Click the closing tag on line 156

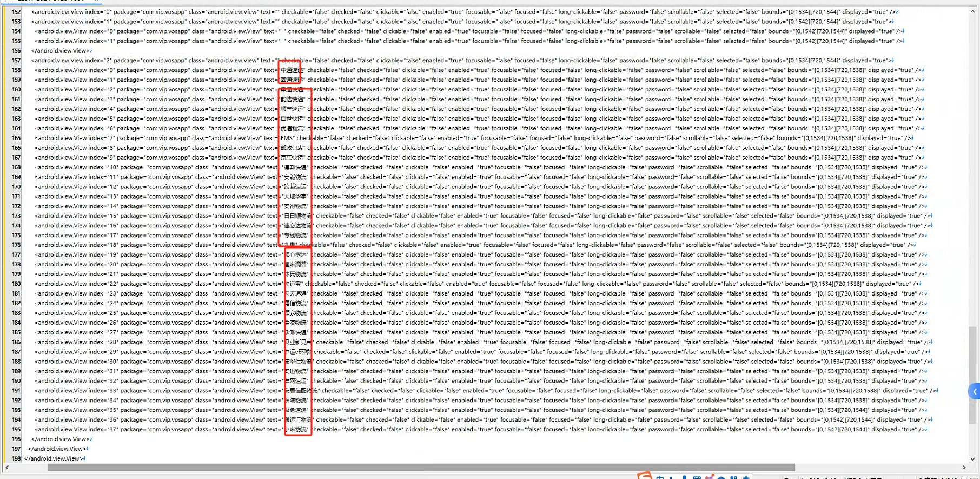tap(60, 51)
